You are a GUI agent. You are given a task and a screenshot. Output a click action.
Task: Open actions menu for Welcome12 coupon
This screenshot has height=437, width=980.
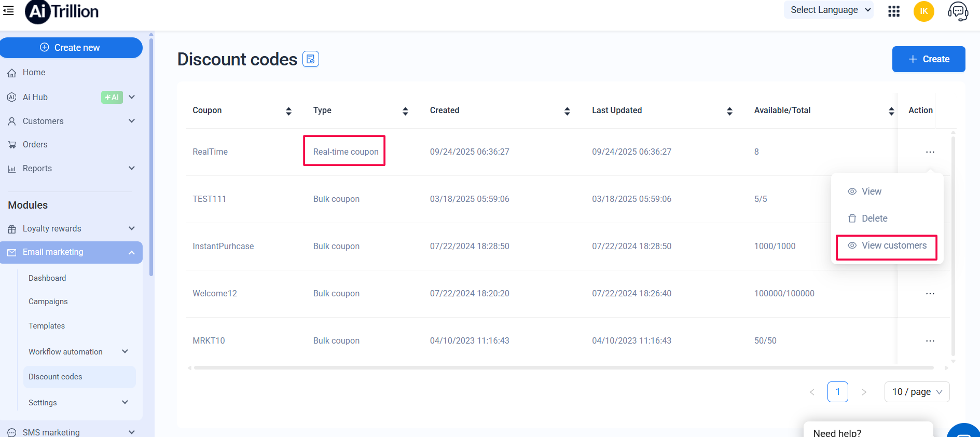pos(930,294)
